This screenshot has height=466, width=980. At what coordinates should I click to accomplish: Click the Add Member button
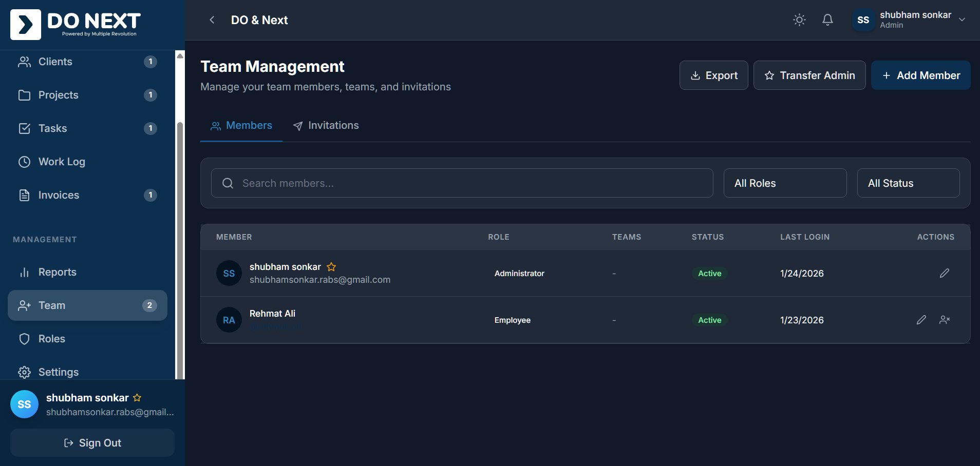[920, 75]
